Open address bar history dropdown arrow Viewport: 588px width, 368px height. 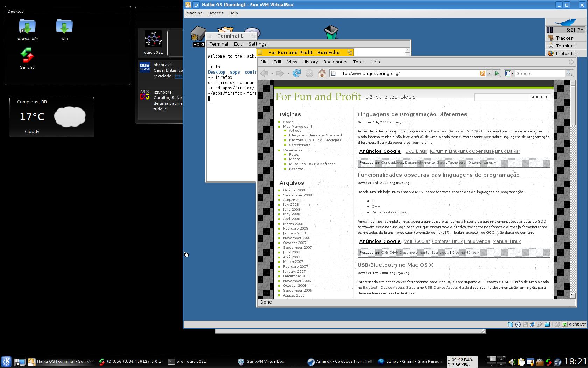pyautogui.click(x=489, y=73)
